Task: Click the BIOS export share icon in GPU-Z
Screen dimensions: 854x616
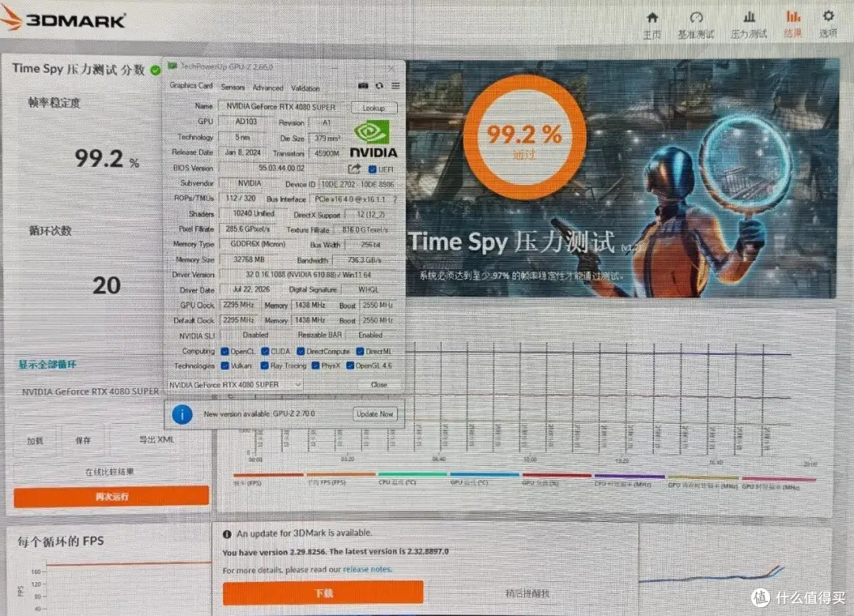Action: [354, 169]
